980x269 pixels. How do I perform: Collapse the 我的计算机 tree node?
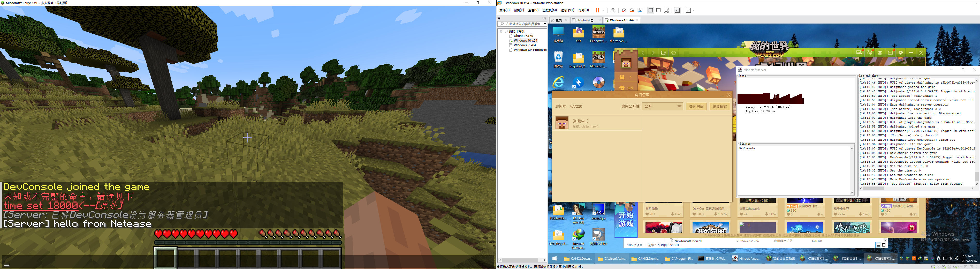[501, 31]
